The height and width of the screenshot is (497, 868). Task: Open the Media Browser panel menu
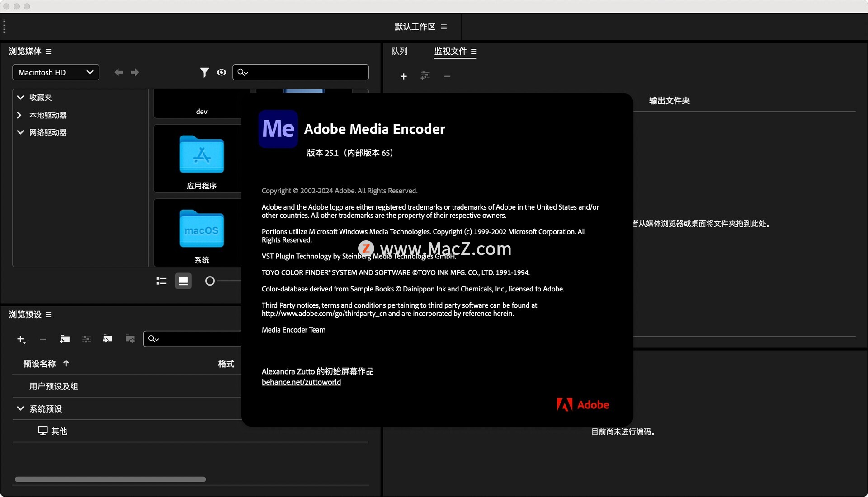click(x=48, y=52)
